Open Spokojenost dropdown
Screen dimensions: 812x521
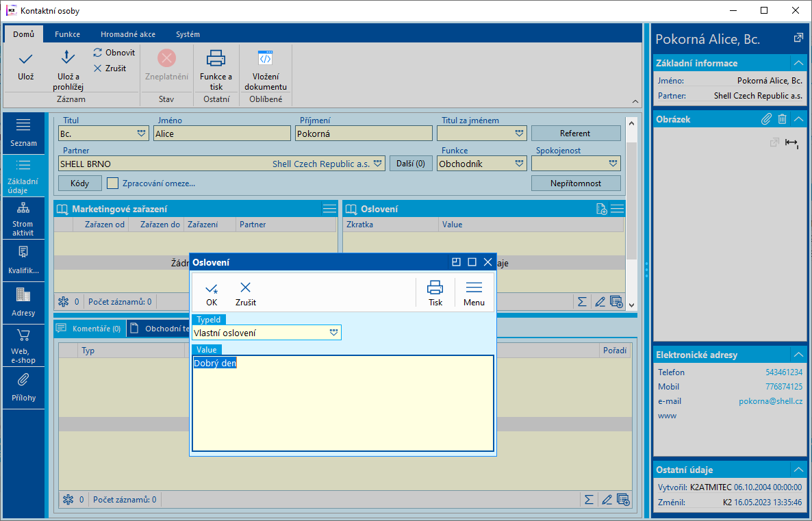[x=613, y=164]
